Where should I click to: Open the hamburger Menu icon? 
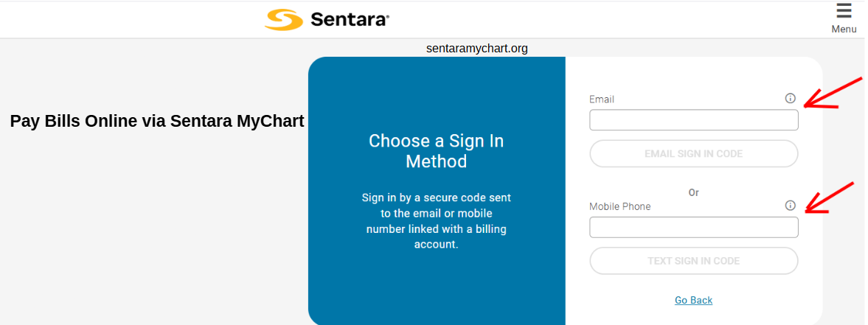pyautogui.click(x=844, y=10)
